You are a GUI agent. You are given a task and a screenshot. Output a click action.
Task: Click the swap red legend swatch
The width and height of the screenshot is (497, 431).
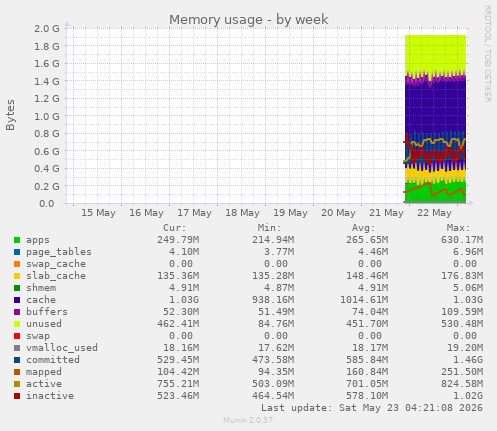(17, 336)
